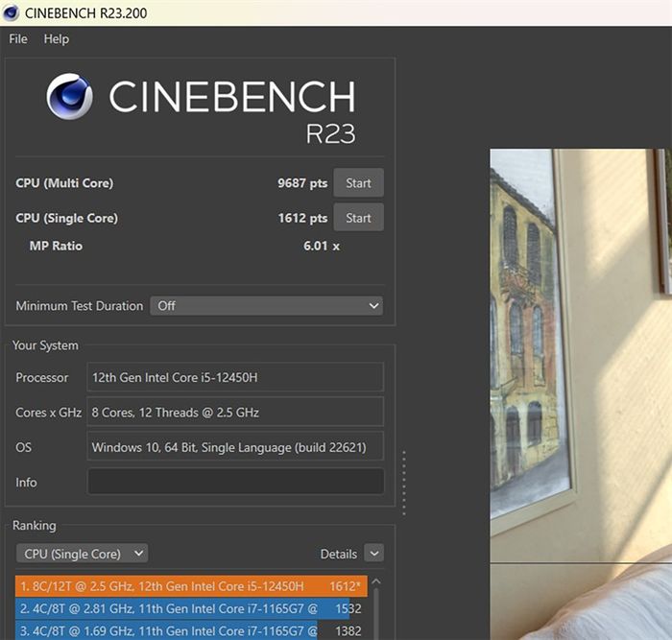Click the ranking list scroll-up arrow

(x=376, y=581)
